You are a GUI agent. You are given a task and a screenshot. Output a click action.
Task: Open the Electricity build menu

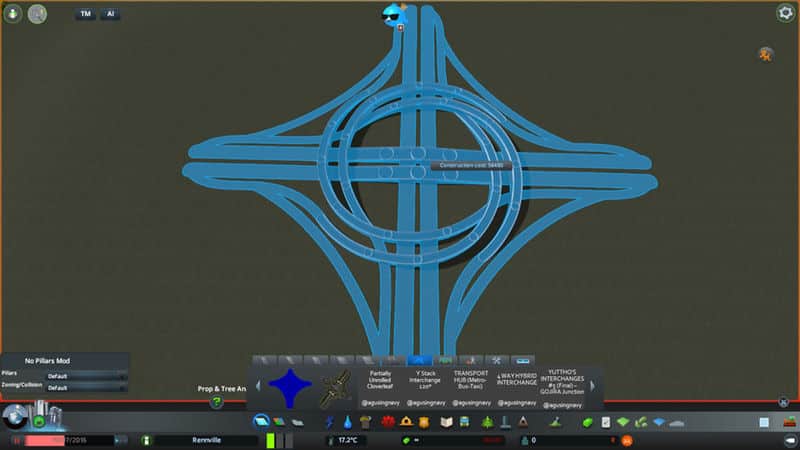point(331,422)
